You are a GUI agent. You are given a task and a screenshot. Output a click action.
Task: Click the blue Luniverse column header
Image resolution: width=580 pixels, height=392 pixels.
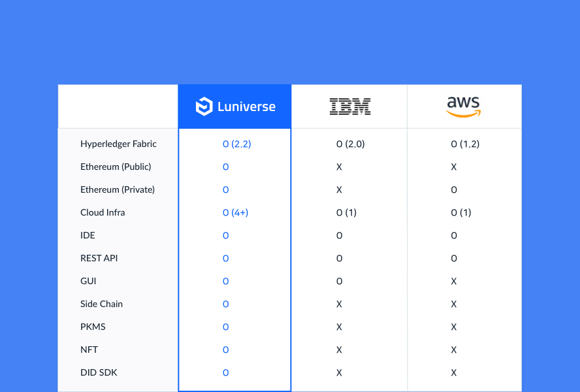[234, 106]
